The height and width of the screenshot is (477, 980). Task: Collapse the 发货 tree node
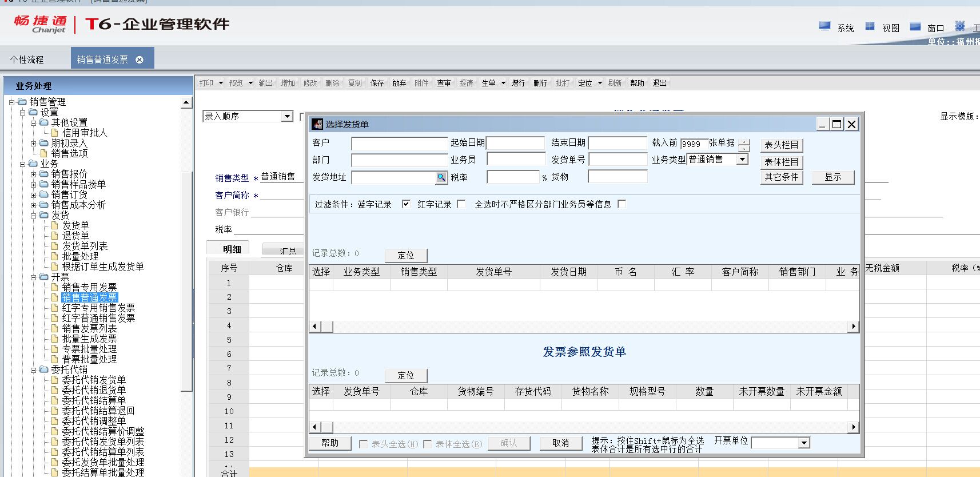click(x=33, y=216)
